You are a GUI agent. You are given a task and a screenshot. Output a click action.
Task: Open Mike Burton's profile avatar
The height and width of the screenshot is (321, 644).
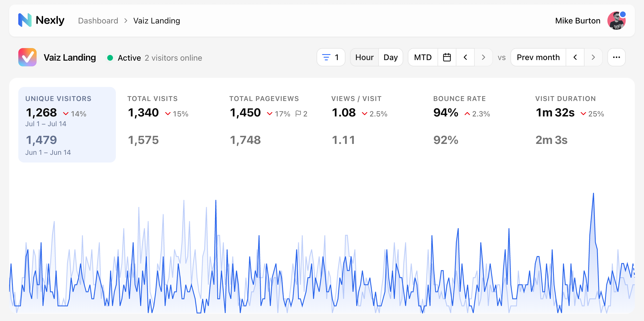pyautogui.click(x=617, y=21)
